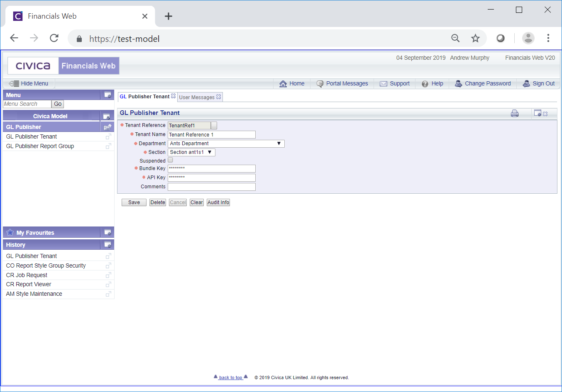Click the Tenant Name field
Screen dimensions: 562x392
tap(212, 135)
